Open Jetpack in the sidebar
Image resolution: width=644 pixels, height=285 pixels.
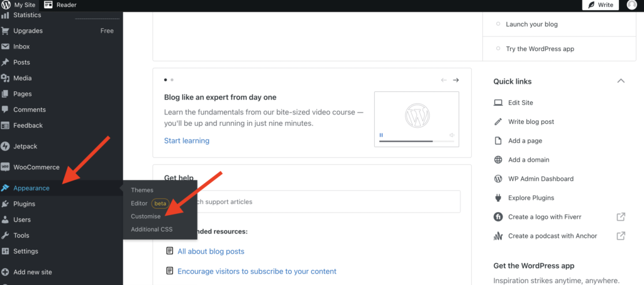click(x=26, y=146)
